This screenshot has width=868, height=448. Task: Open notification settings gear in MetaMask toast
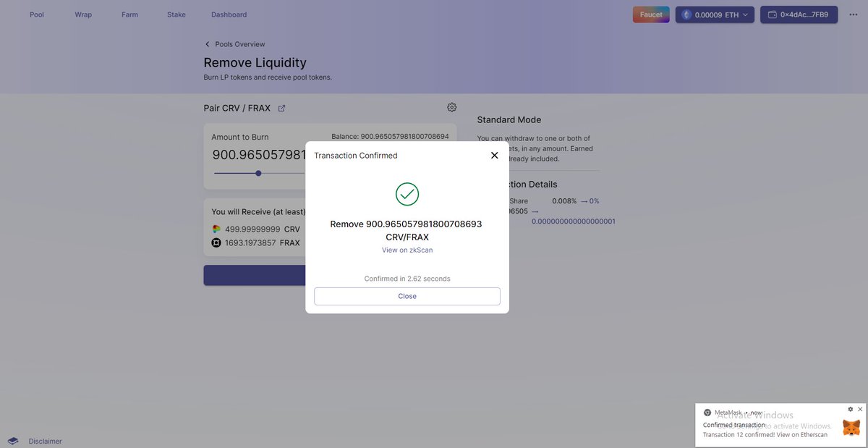click(851, 409)
